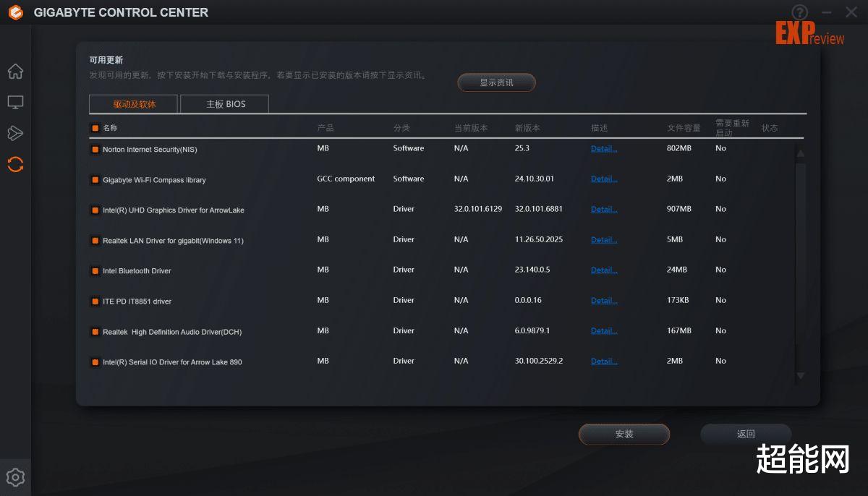Toggle checkbox for Intel Serial IO Driver
Screen dimensions: 868x496
coord(95,362)
